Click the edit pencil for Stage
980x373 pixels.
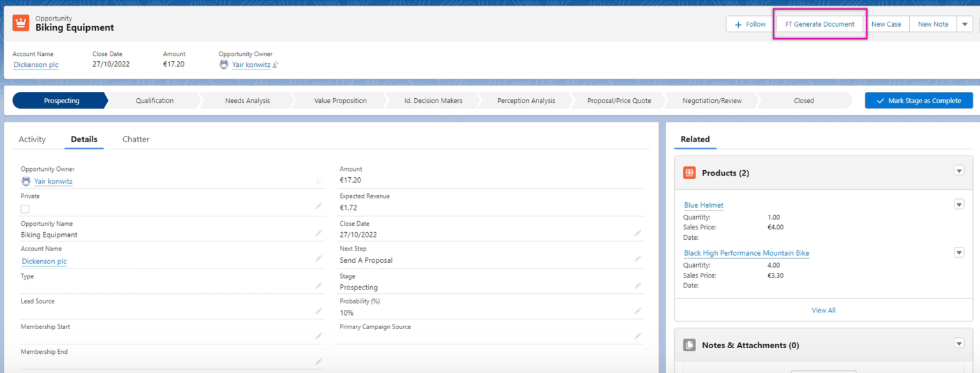point(637,285)
